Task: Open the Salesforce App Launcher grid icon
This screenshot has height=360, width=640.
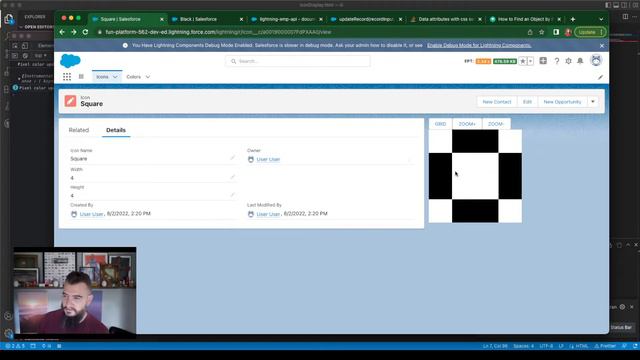Action: pos(67,77)
